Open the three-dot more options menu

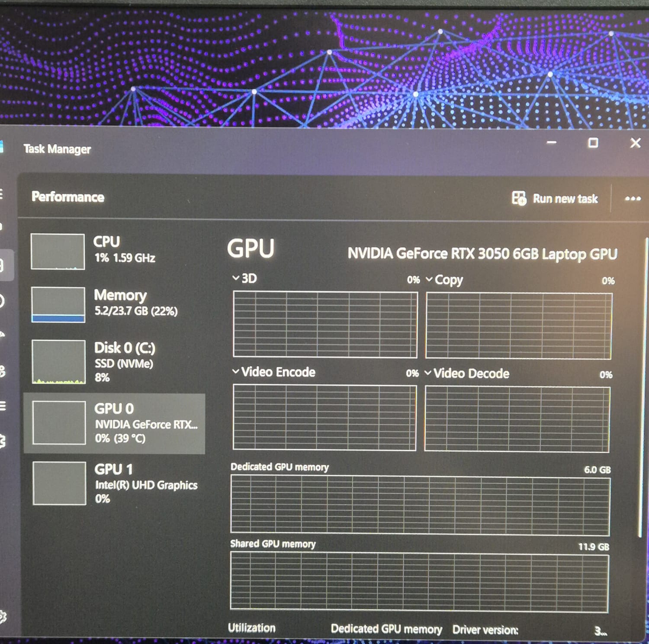coord(633,199)
